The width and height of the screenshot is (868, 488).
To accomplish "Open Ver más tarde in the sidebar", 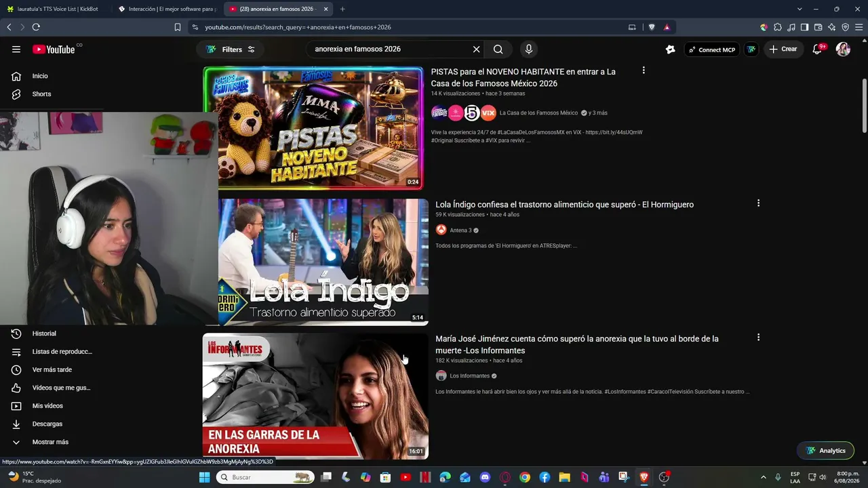I will [x=52, y=370].
